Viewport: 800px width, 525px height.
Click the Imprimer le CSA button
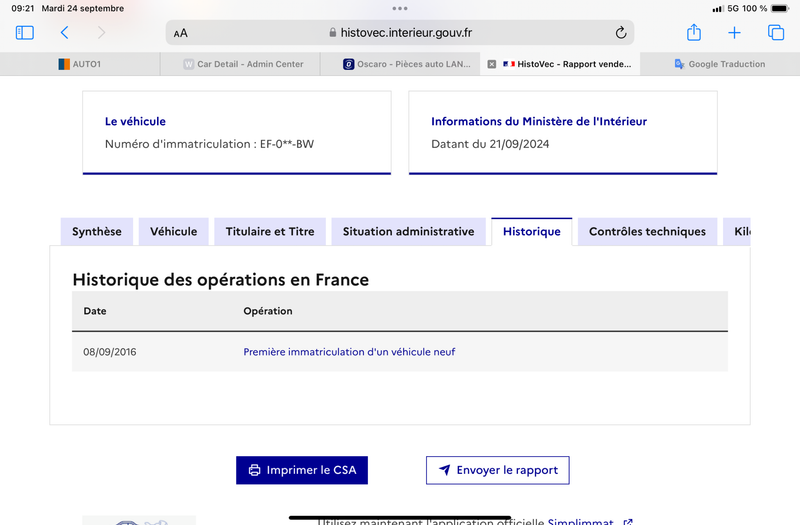302,470
